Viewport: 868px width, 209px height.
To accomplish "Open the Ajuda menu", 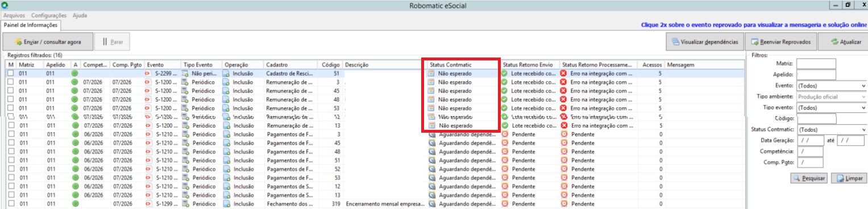I will (x=80, y=15).
